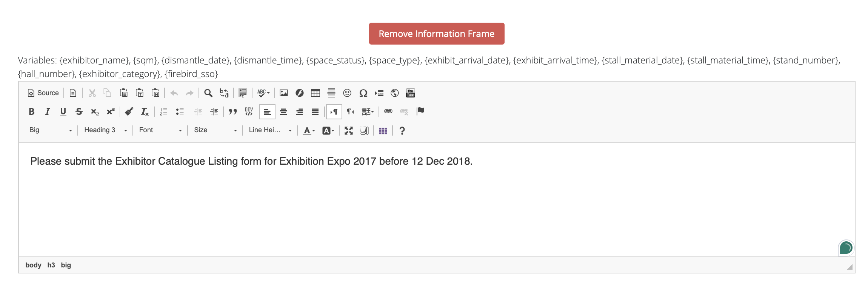Insert an anchor using flag icon
This screenshot has height=281, width=868.
[x=420, y=111]
